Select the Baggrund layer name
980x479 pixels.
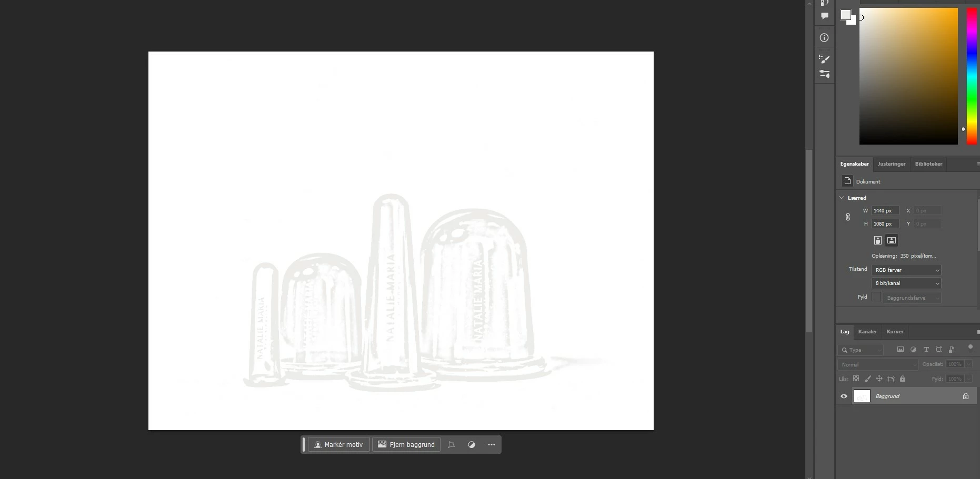pyautogui.click(x=887, y=396)
